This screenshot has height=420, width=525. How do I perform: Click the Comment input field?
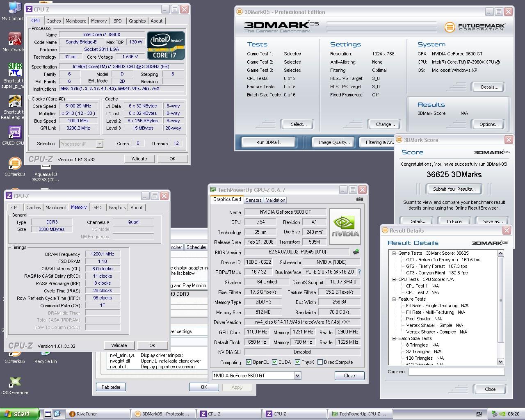[456, 372]
